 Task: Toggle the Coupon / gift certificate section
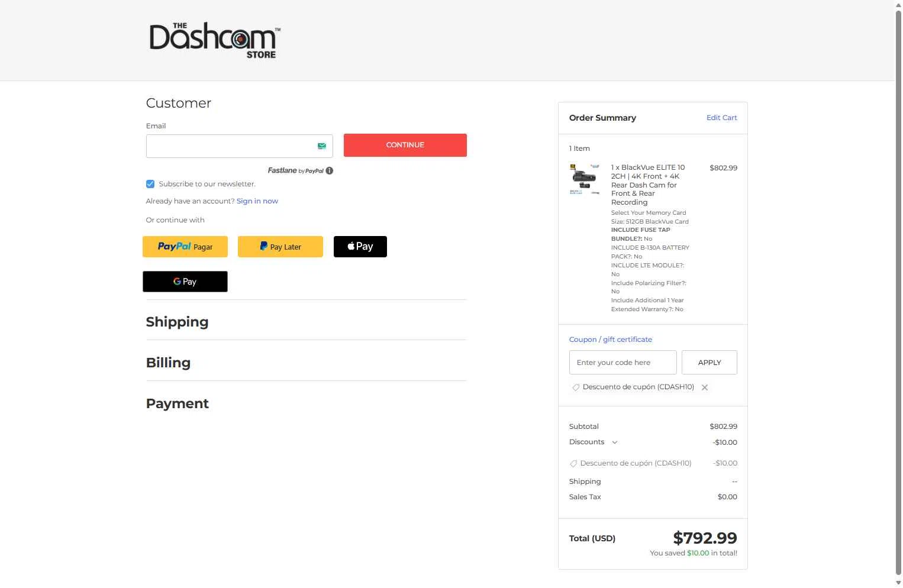pos(611,340)
